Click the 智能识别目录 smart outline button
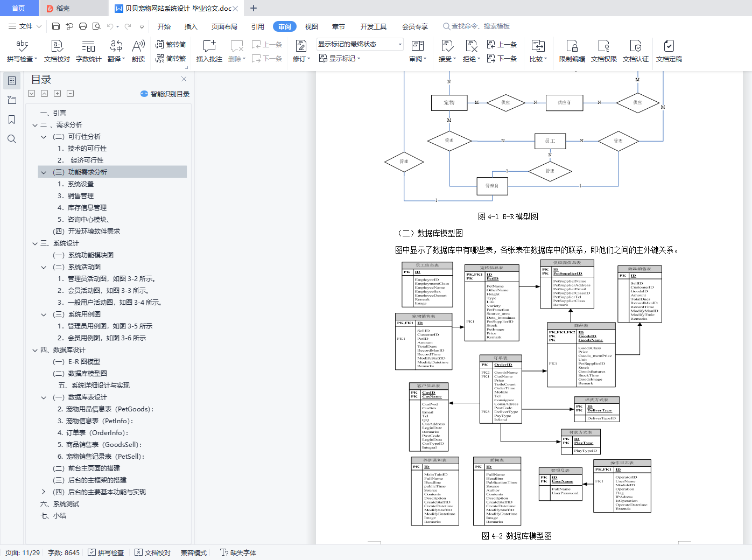The height and width of the screenshot is (560, 752). [165, 94]
